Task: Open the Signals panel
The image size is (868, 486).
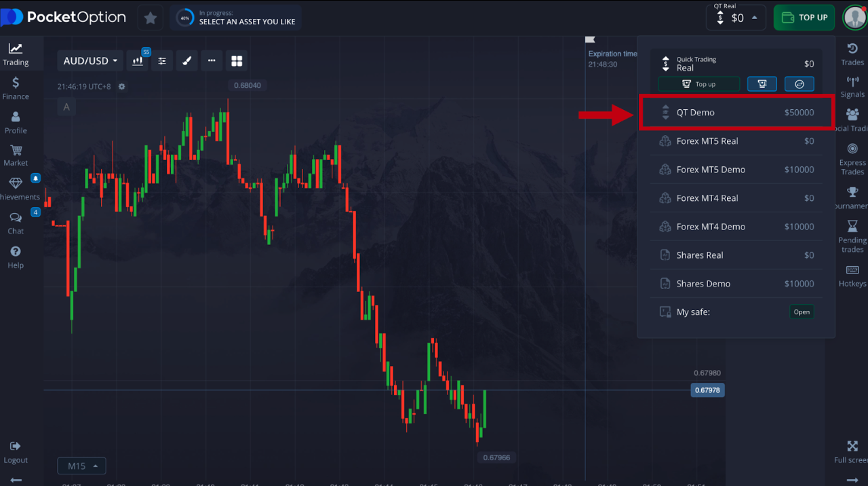Action: (852, 87)
